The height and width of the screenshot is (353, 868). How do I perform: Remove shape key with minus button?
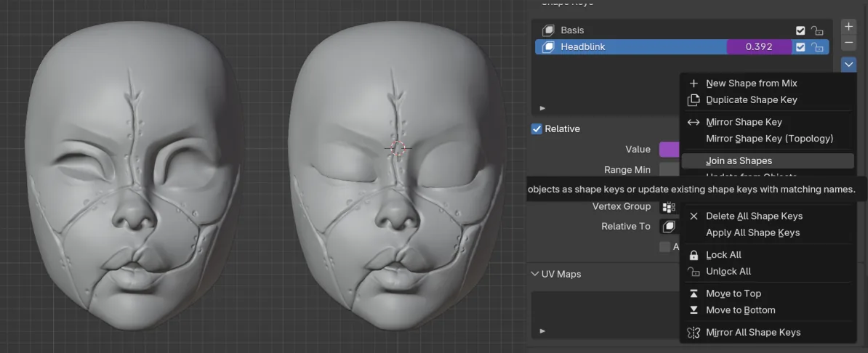[848, 43]
